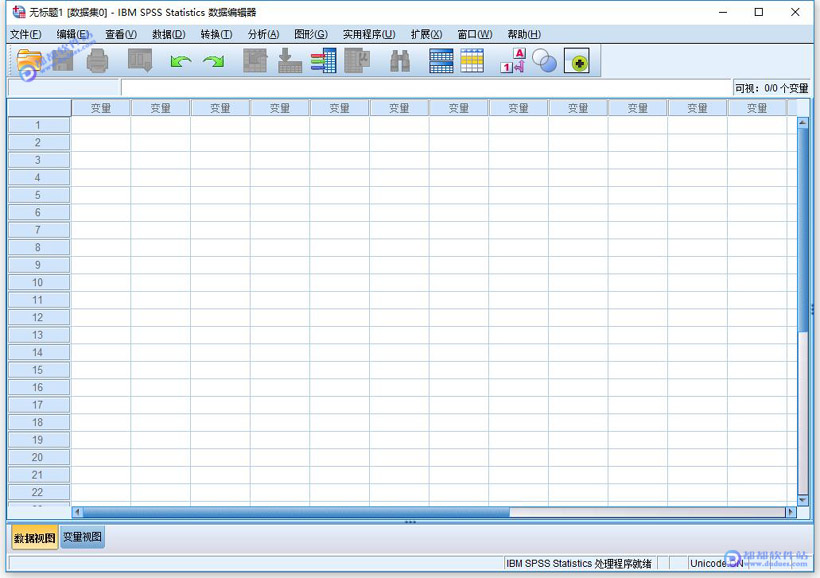Select row header 14

(x=39, y=353)
